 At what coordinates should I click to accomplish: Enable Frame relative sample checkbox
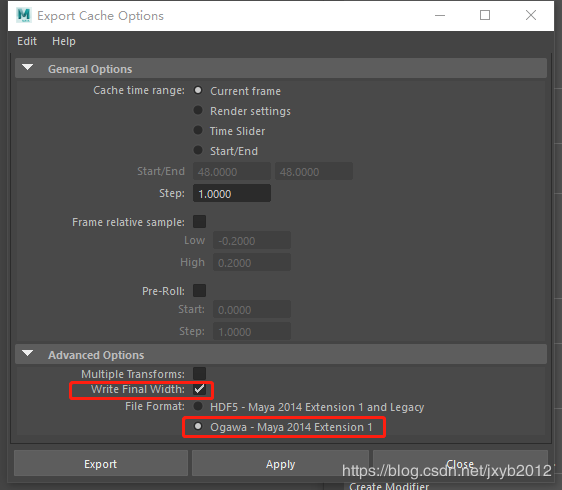[199, 222]
